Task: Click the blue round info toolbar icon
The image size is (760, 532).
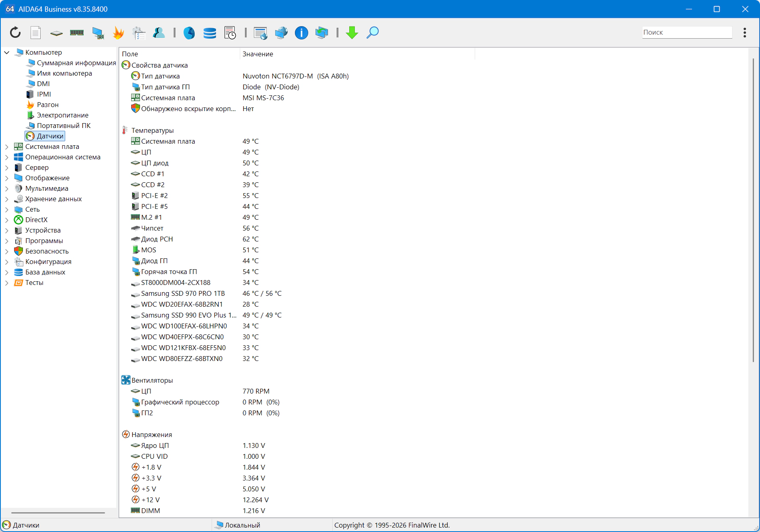Action: click(301, 33)
